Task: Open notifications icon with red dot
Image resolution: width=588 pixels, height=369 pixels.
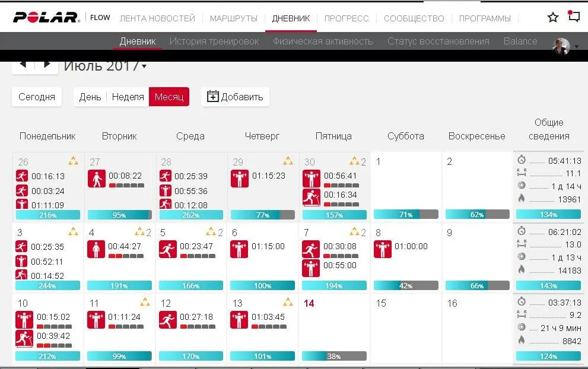Action: [x=574, y=16]
